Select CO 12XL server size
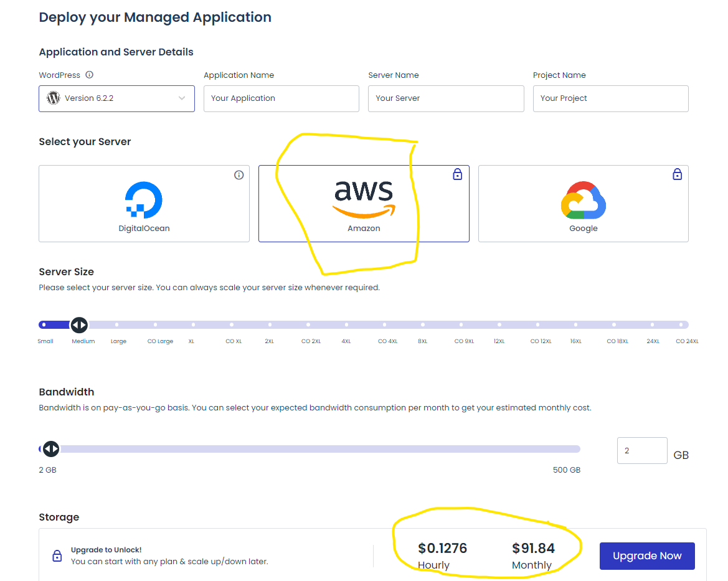Screen dimensions: 728x581 tap(537, 324)
